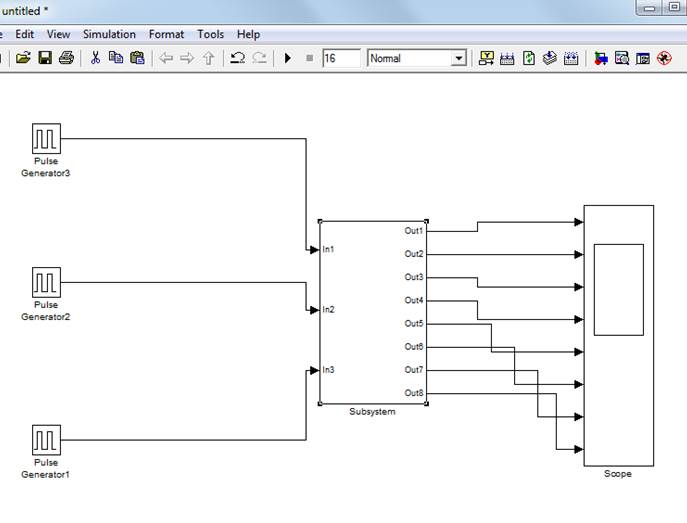Screen dimensions: 687x523
Task: Click the Update Diagram refresh icon
Action: [x=529, y=58]
